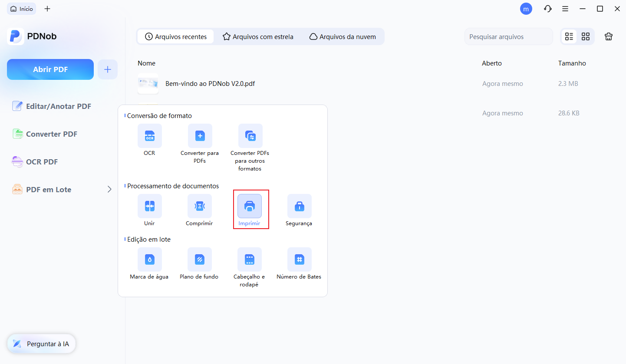Focus the Pesquisar arquivos search field
The width and height of the screenshot is (626, 364).
tap(508, 37)
